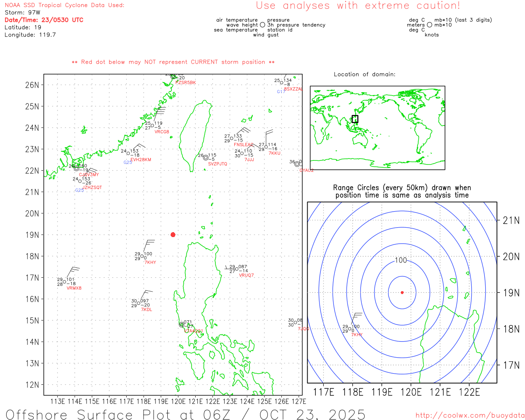Click the wind barb above station 7KKU
The width and height of the screenshot is (525, 420).
[x=269, y=137]
